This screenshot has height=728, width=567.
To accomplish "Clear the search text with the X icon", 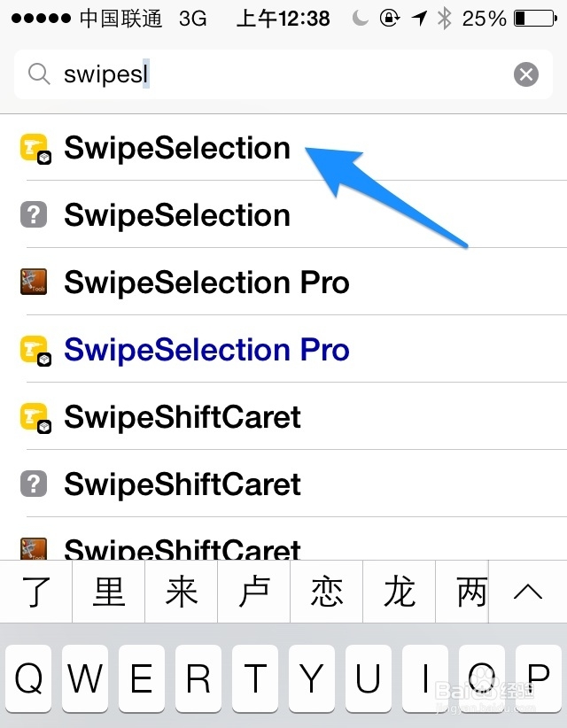I will [x=525, y=74].
